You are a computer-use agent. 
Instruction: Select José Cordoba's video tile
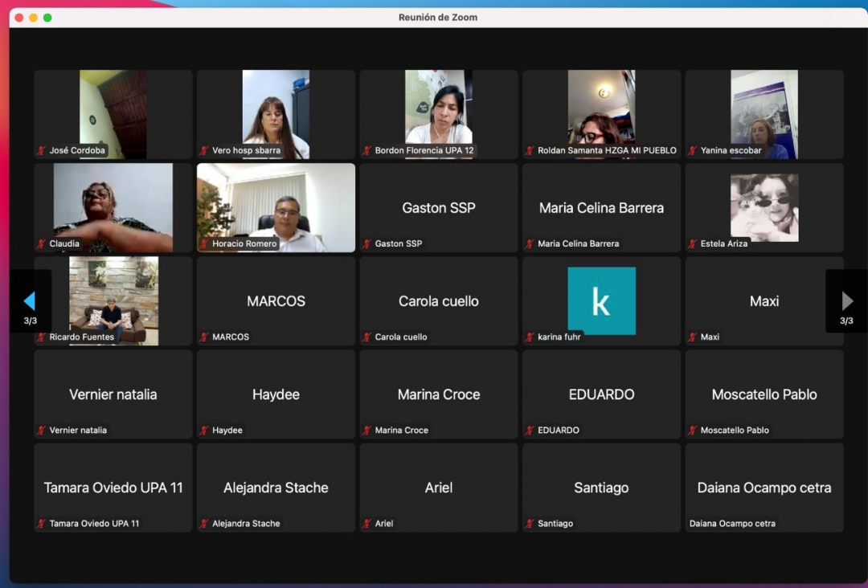[x=113, y=114]
